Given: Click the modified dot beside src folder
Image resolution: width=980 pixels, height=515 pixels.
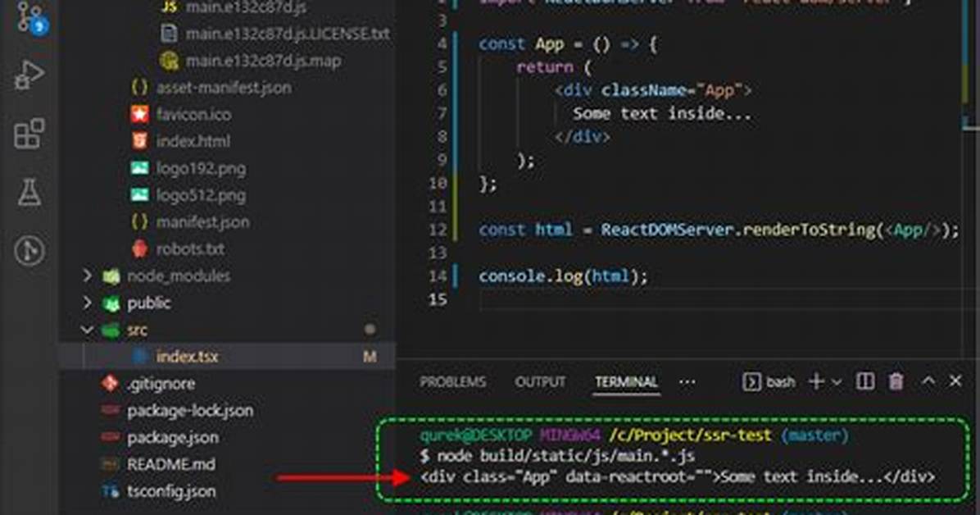Looking at the screenshot, I should pyautogui.click(x=370, y=329).
